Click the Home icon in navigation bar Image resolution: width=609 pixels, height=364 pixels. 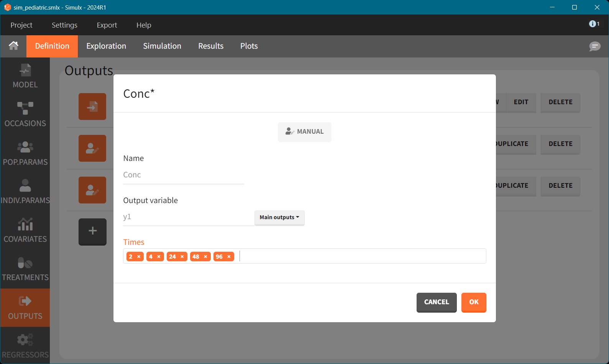(13, 46)
